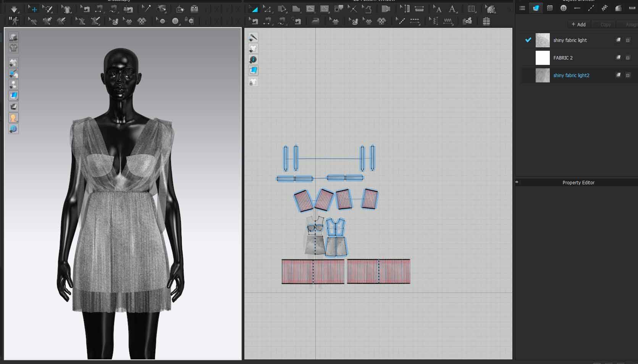This screenshot has width=638, height=364.
Task: Select the 2D Edit Sewing tool
Action: (x=253, y=21)
